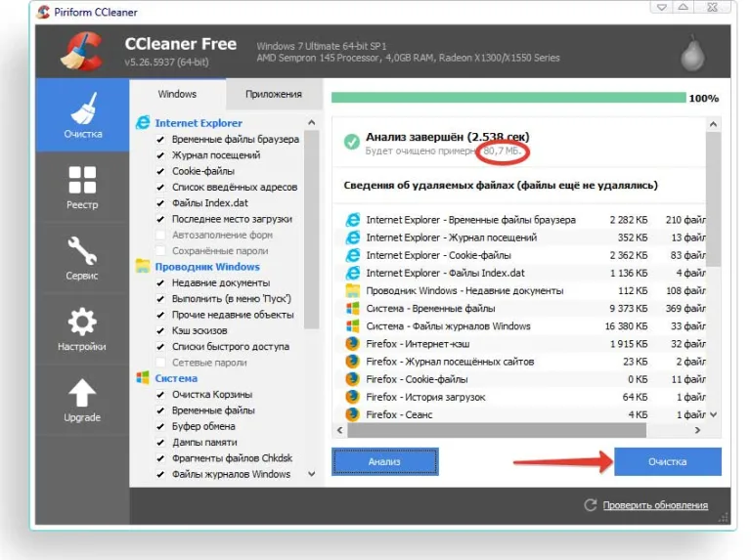The height and width of the screenshot is (560, 751).
Task: Click results panel scroll-down arrow
Action: pos(713,414)
